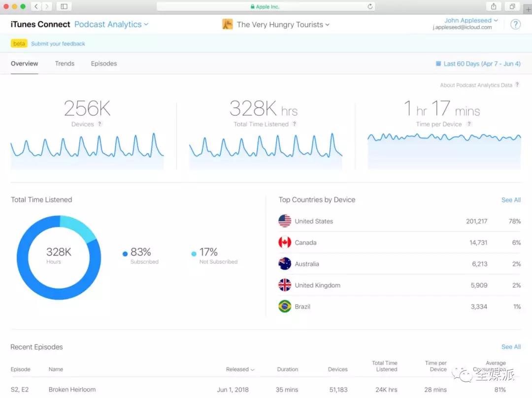Open the Safari share icon
This screenshot has height=398, width=532.
(494, 6)
